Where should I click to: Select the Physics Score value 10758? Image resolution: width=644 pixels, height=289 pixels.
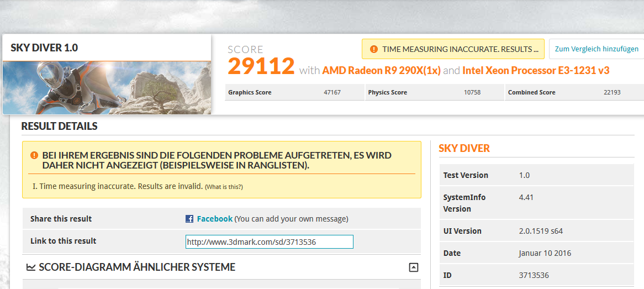pos(472,92)
